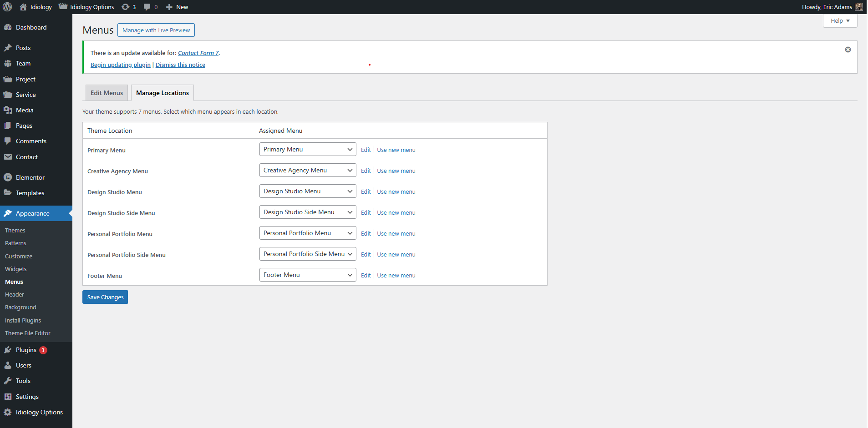Click the Save Changes button
This screenshot has width=868, height=428.
click(x=105, y=297)
